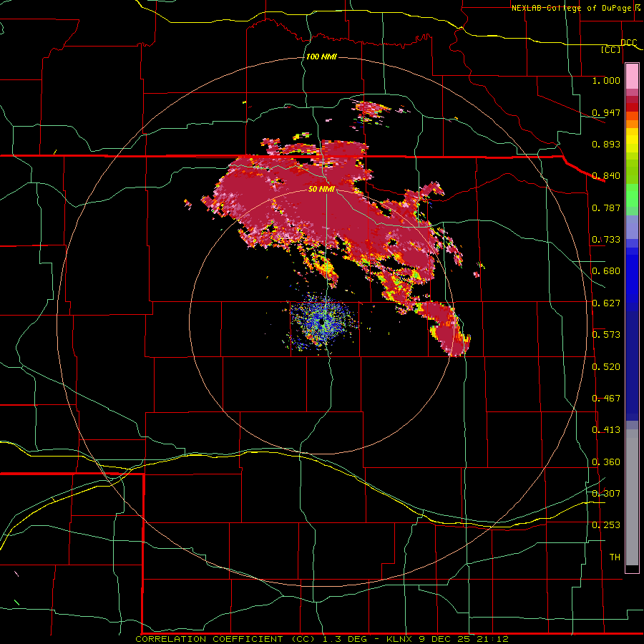This screenshot has width=644, height=644.
Task: Select the 0.893 scale value
Action: (606, 144)
